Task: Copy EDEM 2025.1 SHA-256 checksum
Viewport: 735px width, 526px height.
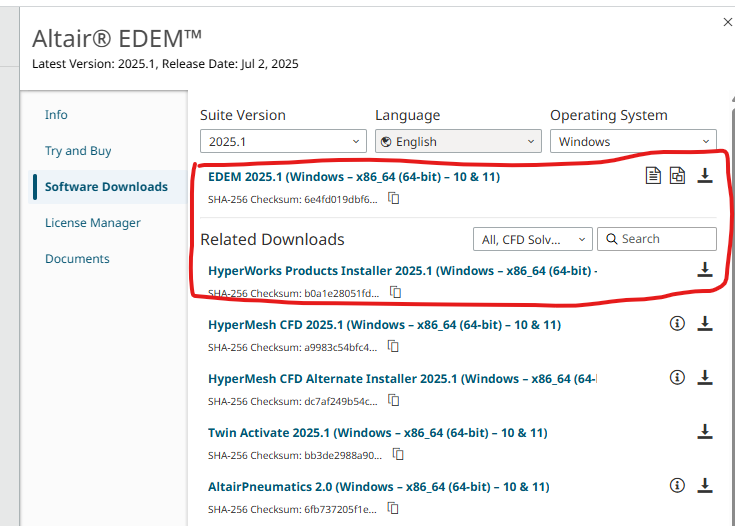Action: click(x=394, y=198)
